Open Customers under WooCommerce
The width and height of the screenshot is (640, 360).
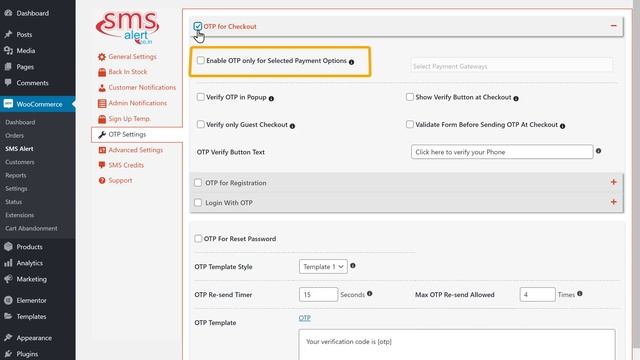[x=20, y=162]
